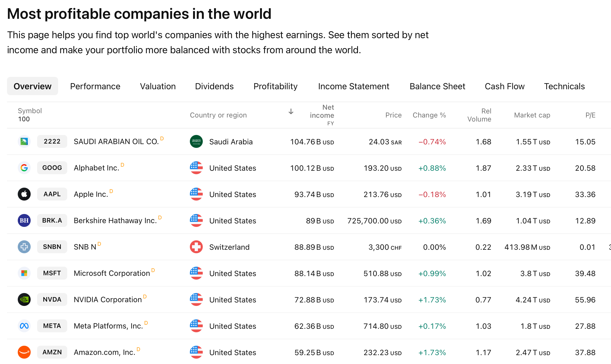Click the D indicator next to Alphabet Inc.
The width and height of the screenshot is (611, 364).
122,165
